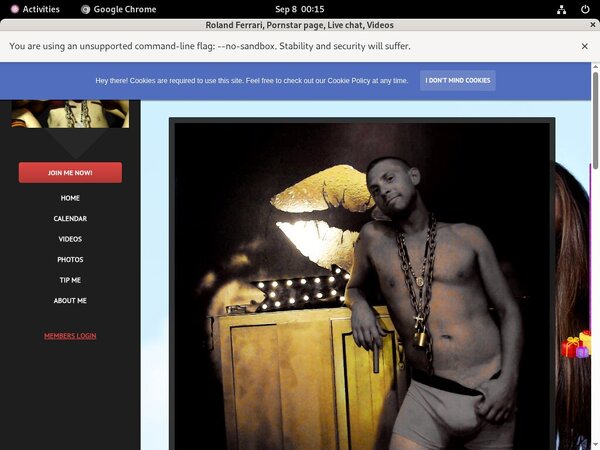Open the Calendar page
600x450 pixels.
click(x=70, y=218)
